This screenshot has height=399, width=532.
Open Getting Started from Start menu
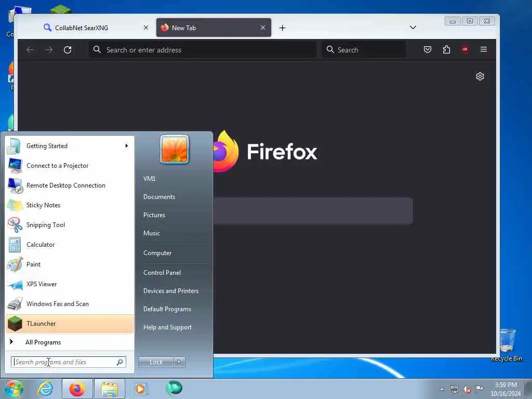(70, 146)
